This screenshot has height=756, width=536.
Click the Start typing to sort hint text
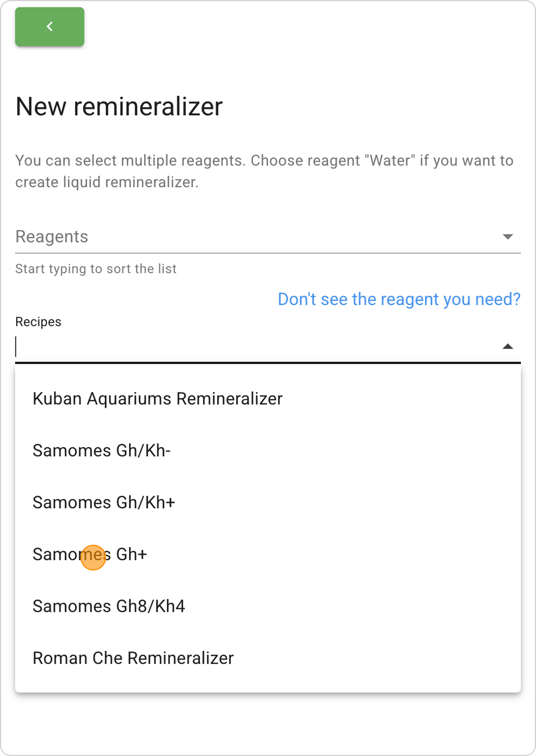(x=96, y=268)
